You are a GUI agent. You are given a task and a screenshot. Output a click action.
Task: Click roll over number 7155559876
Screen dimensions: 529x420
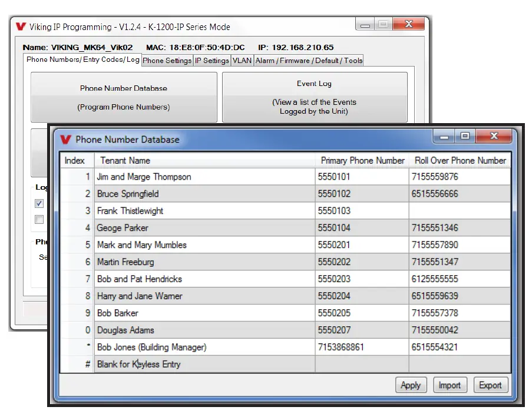tap(460, 177)
